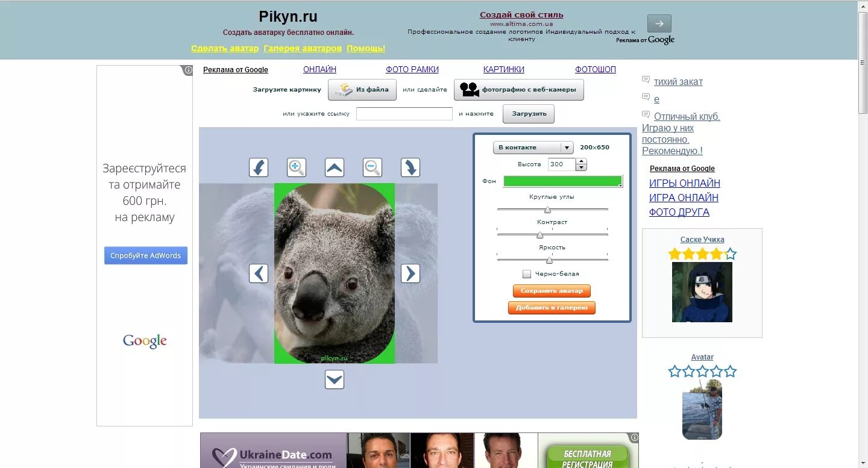Increase height with the stepper up arrow
Screen dimensions: 868x468
[581, 161]
